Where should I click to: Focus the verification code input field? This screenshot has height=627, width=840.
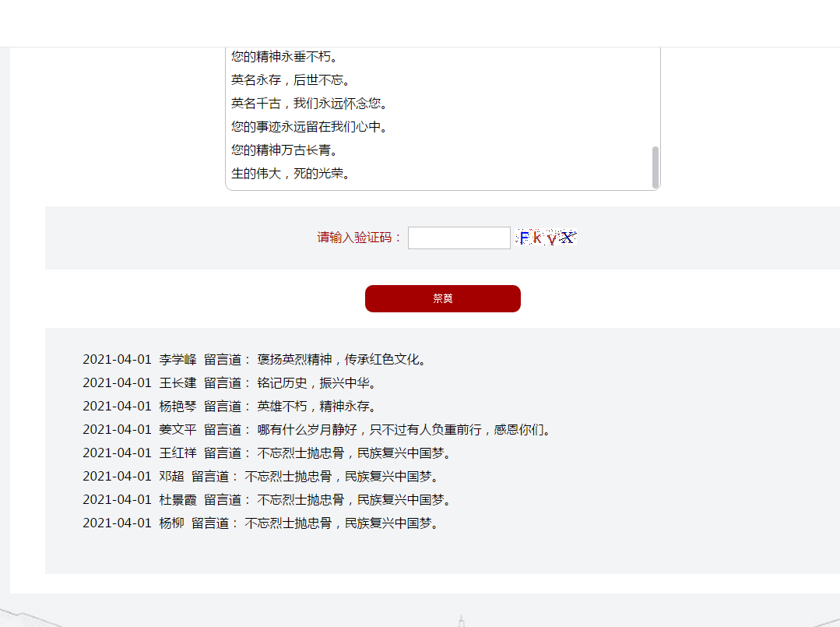[x=459, y=238]
